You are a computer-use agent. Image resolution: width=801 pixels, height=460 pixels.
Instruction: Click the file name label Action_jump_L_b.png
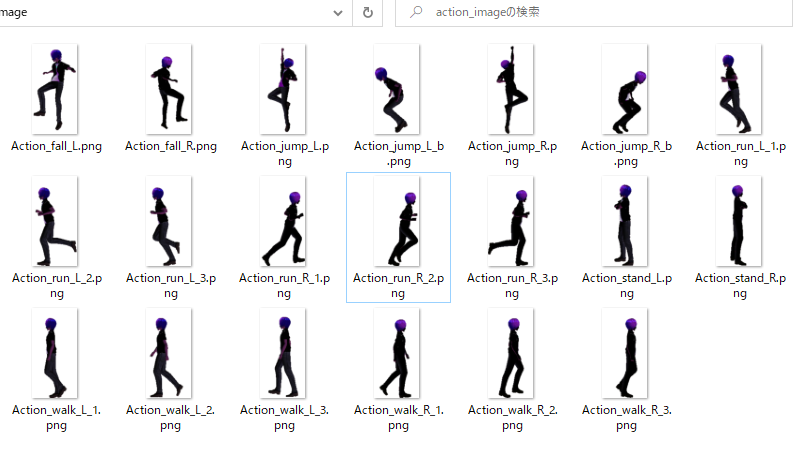coord(398,154)
